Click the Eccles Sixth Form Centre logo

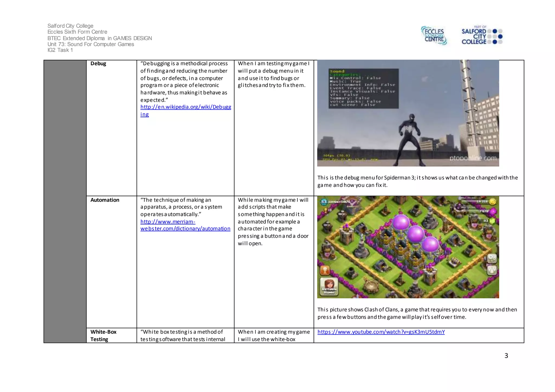(434, 35)
